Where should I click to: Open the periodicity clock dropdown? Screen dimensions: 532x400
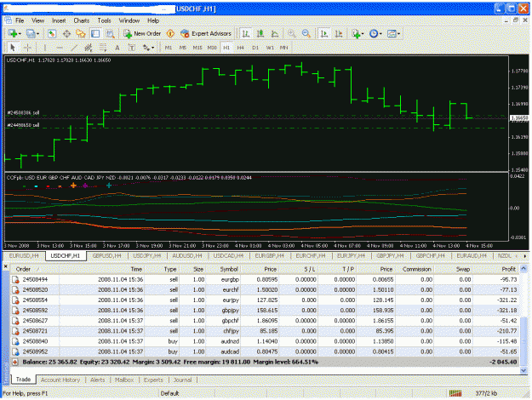click(x=375, y=33)
